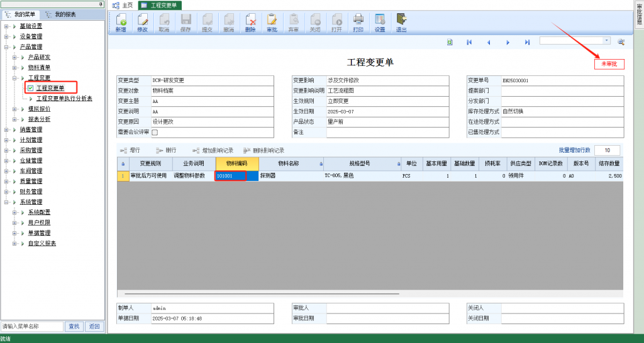
Task: Click 增加影响记录 button
Action: coord(213,151)
